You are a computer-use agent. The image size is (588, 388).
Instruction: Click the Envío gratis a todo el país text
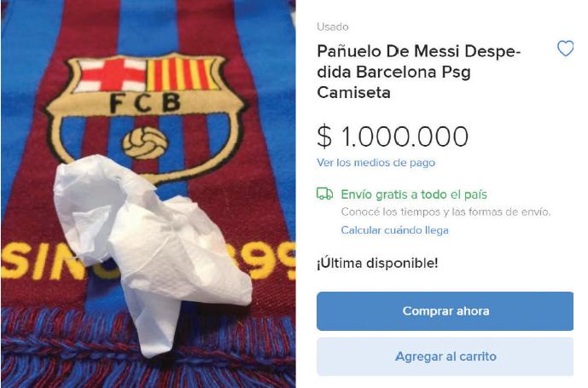click(x=414, y=194)
